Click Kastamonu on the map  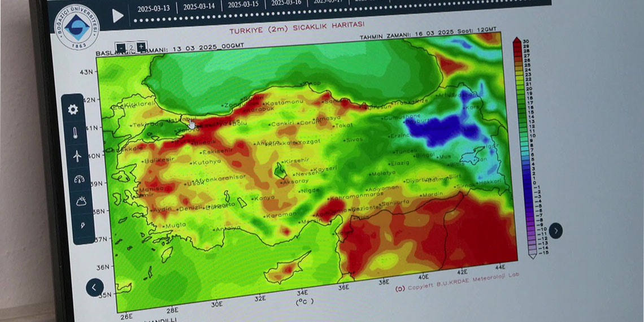click(x=283, y=103)
